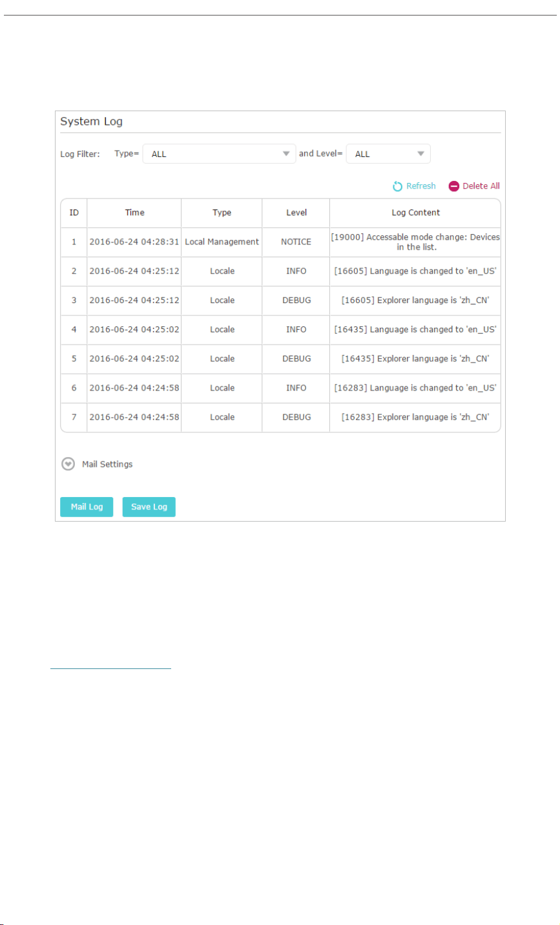Click the Refresh link text
The height and width of the screenshot is (925, 560).
click(421, 186)
